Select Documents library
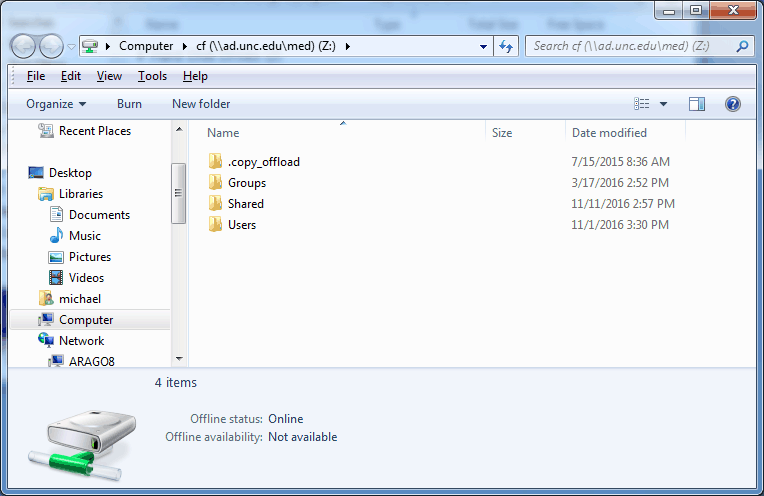This screenshot has height=496, width=764. 99,215
